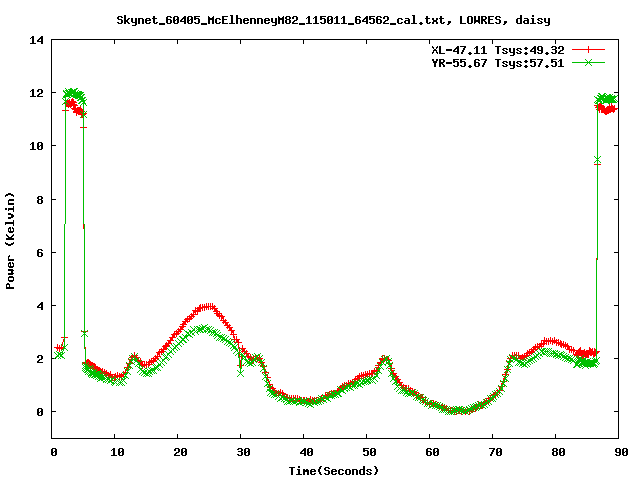Click the Power (Kelvin) axis label
Screen dimensions: 640x480
point(10,241)
